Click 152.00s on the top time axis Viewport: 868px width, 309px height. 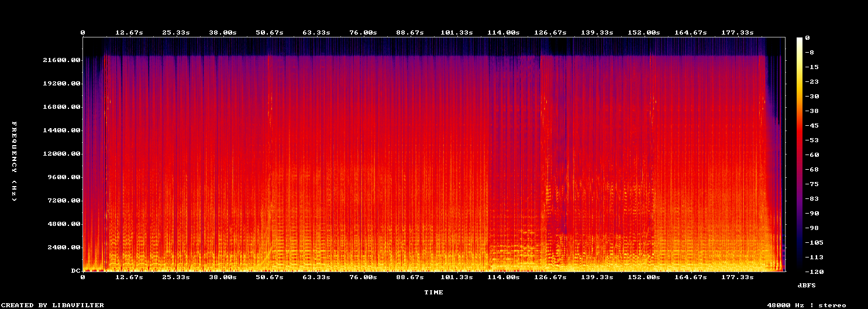[644, 32]
